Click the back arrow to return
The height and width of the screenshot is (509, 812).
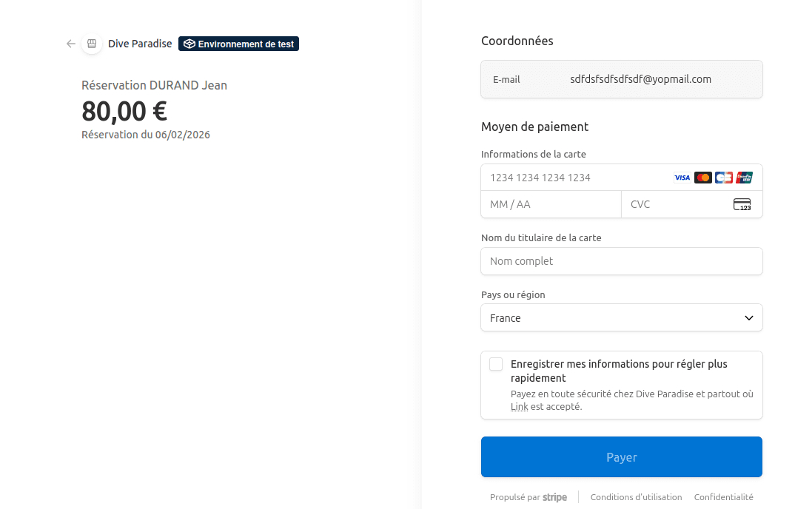[70, 44]
